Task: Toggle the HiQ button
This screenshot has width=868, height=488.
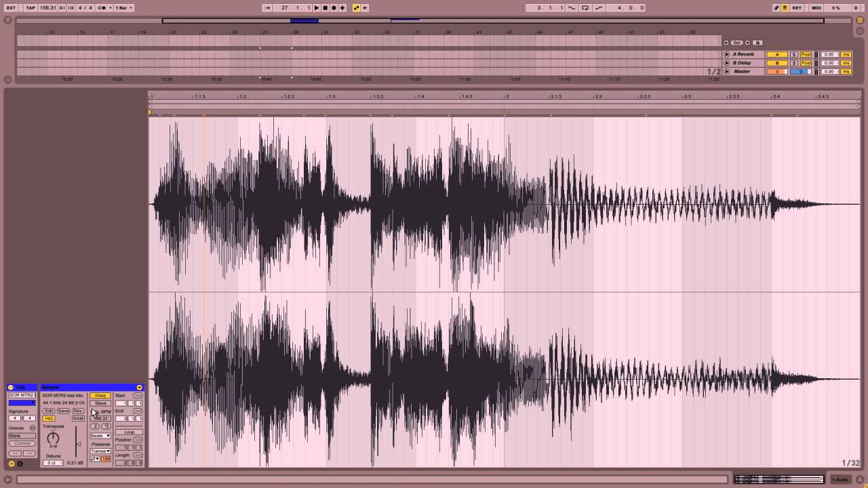Action: (49, 419)
